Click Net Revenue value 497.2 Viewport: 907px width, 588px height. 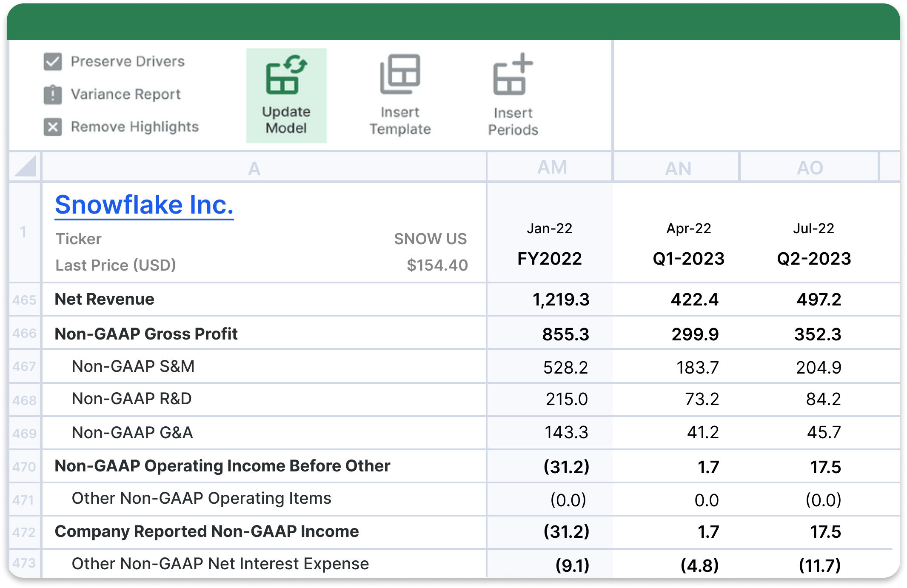[x=819, y=300]
